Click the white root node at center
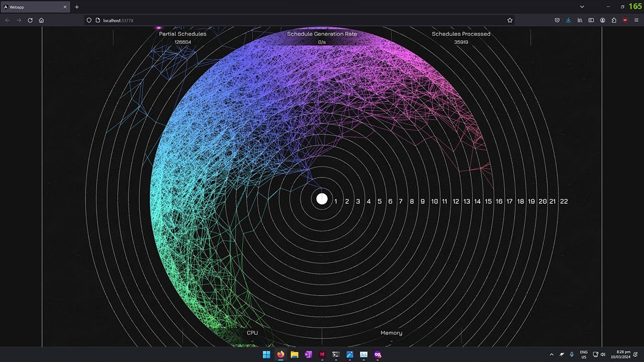The height and width of the screenshot is (362, 644). 322,199
